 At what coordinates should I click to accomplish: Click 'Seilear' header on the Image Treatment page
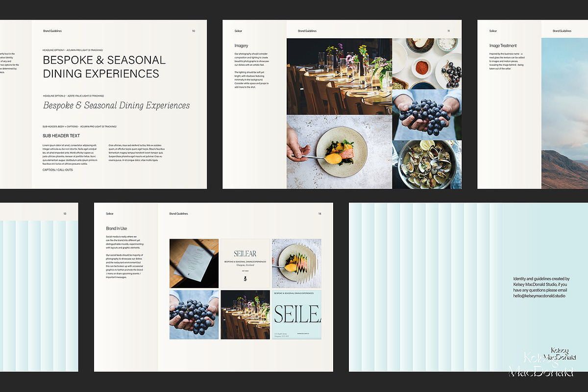coord(493,31)
